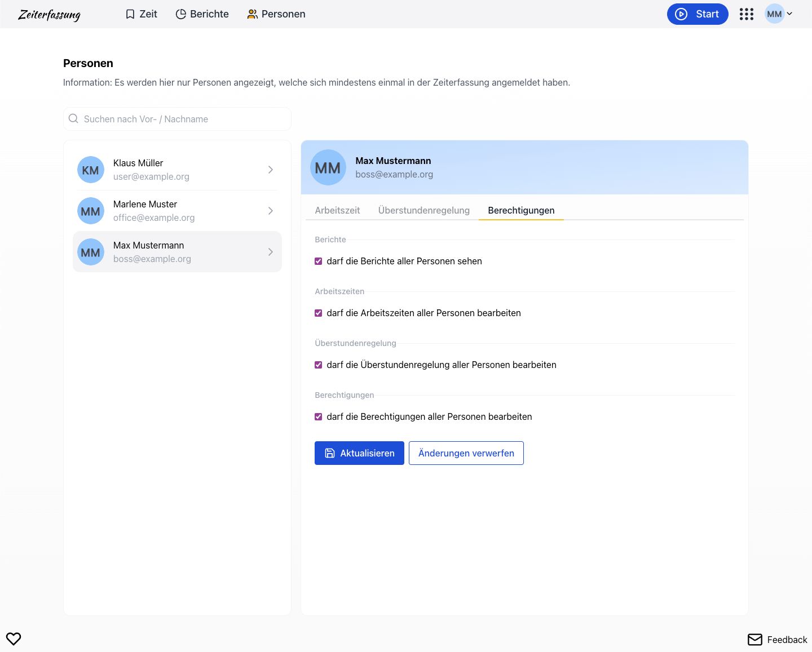Click Änderungen verwerfen button
Screen dimensions: 812x652
click(466, 453)
